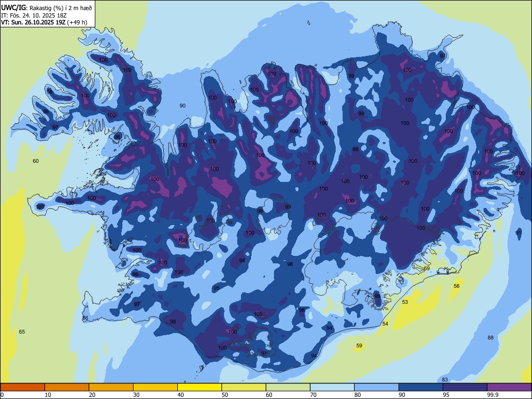
Task: Click the init time line 'IT: Fös. 24. 10. 2025 18Z'
Action: click(34, 15)
